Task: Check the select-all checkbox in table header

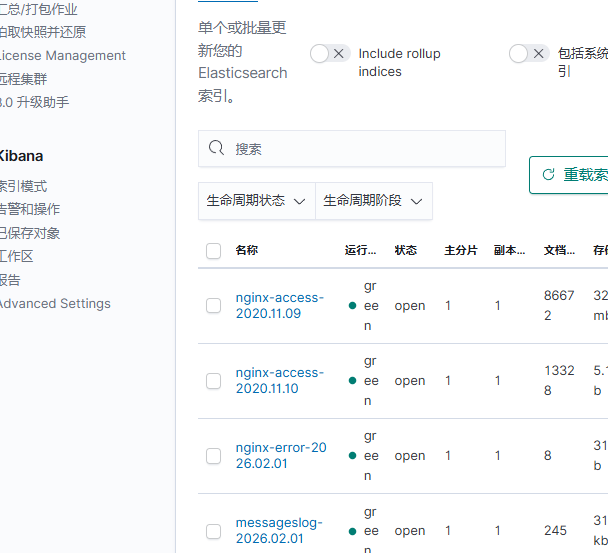Action: pos(214,251)
